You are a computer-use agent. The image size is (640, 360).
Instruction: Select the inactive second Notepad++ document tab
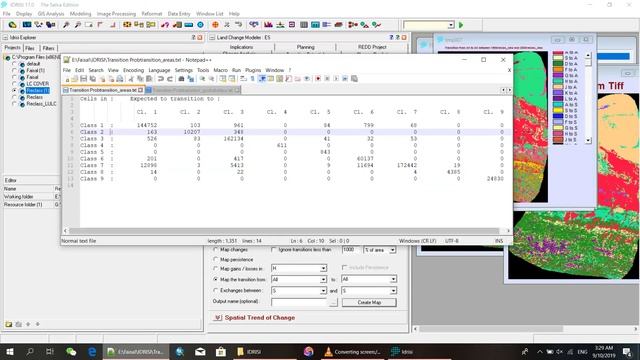192,90
